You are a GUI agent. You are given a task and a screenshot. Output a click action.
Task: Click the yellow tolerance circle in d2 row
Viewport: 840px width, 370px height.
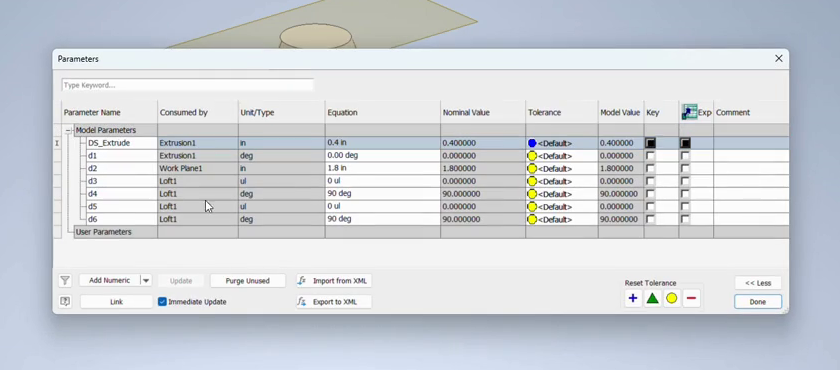tap(532, 169)
